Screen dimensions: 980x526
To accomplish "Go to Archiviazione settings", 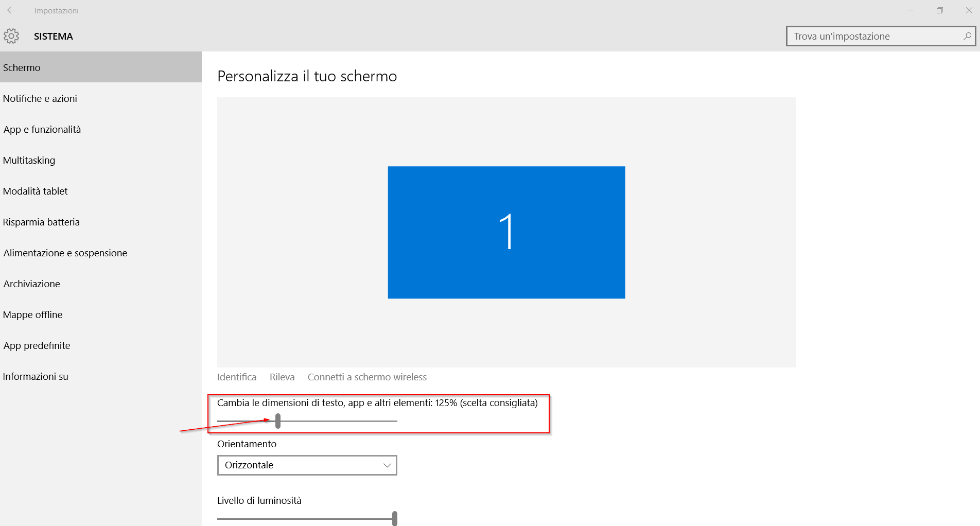I will (101, 284).
